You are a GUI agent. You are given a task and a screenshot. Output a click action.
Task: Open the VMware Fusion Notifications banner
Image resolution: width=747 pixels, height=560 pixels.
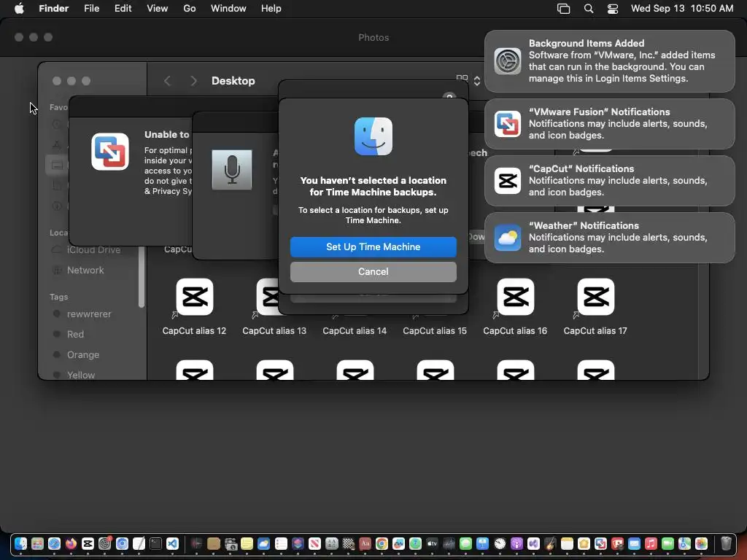pos(609,124)
